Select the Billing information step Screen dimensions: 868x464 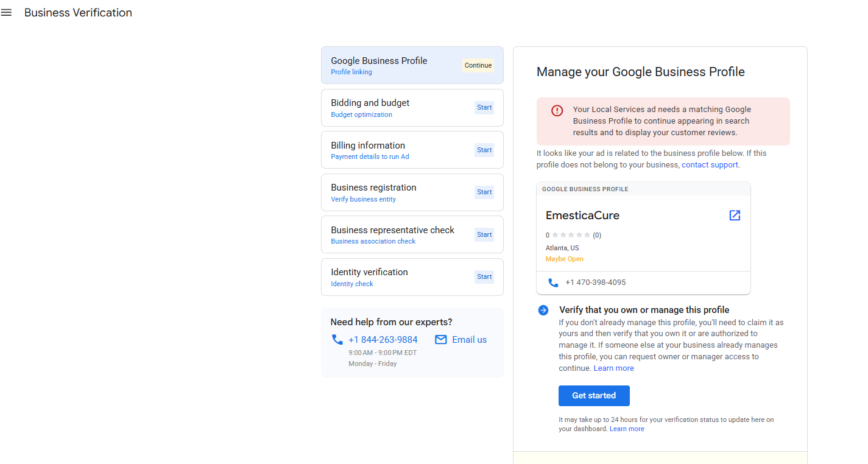coord(412,150)
